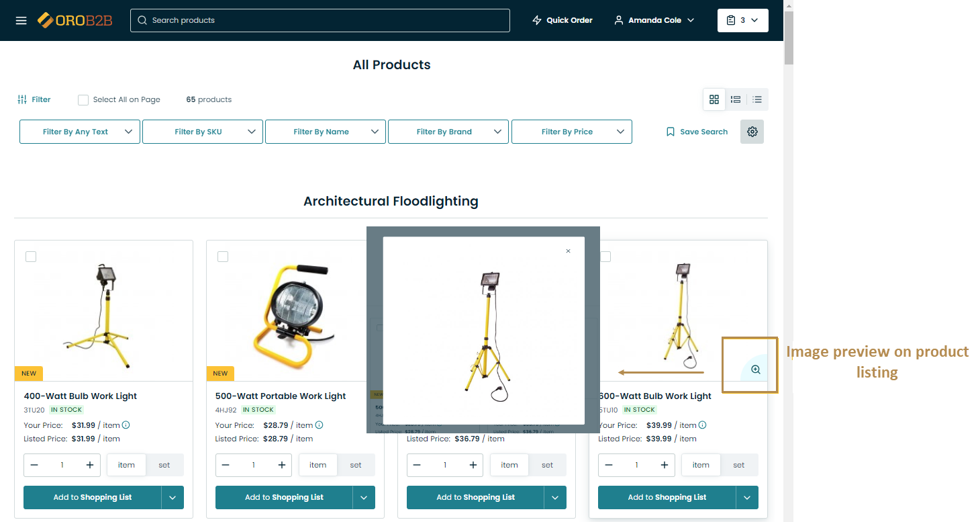The image size is (980, 522).
Task: Open the hamburger main menu
Action: 21,20
